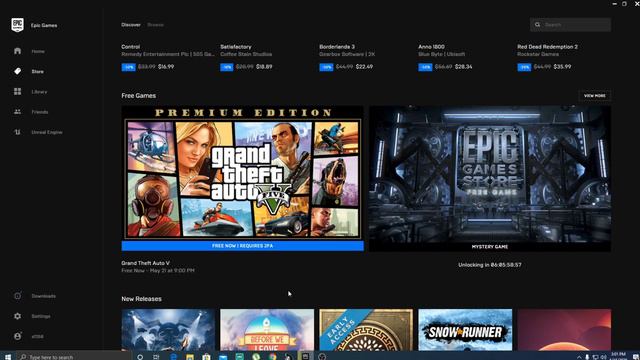Open the Control game listing

click(x=131, y=47)
